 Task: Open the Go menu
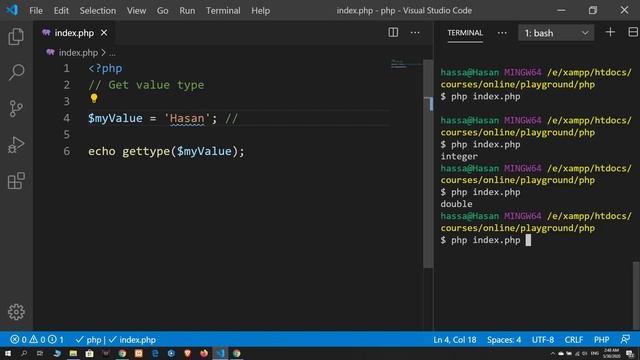162,10
